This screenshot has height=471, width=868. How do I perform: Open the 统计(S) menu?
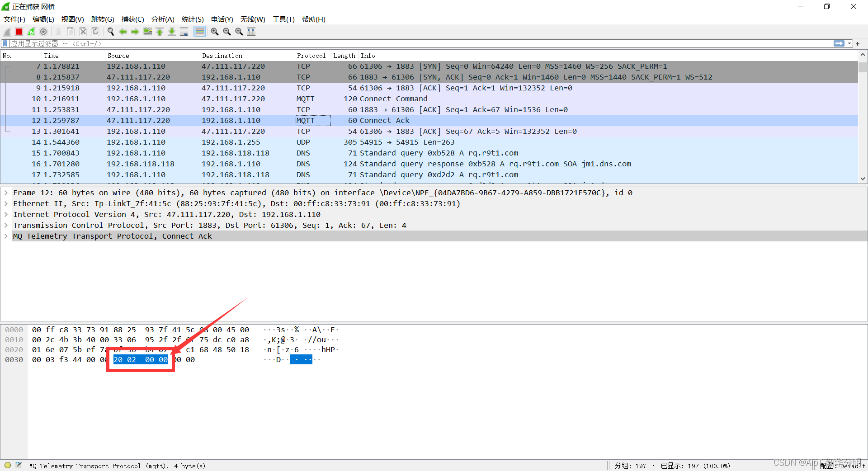[192, 19]
